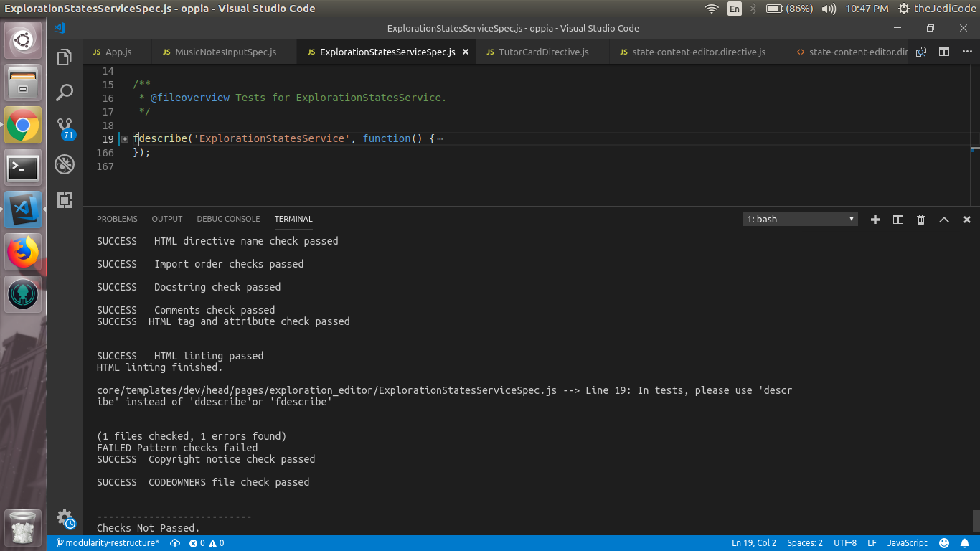Open the Search view in activity bar

coord(65,92)
